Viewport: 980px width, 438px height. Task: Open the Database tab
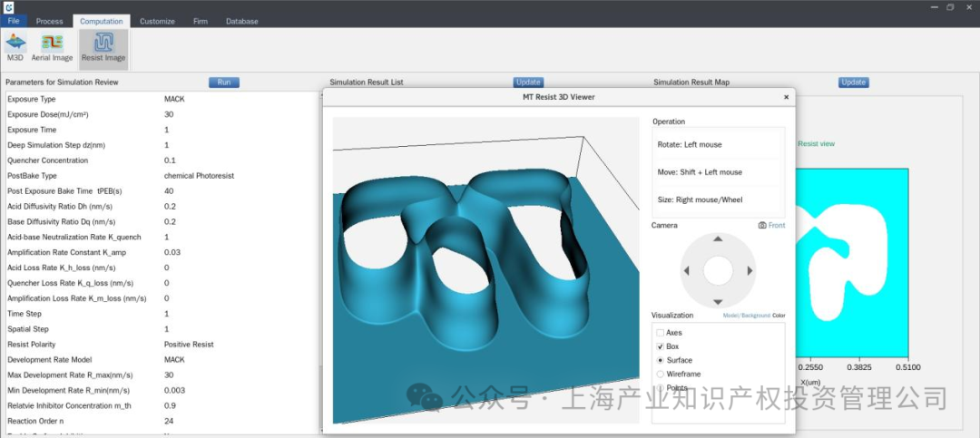[242, 21]
